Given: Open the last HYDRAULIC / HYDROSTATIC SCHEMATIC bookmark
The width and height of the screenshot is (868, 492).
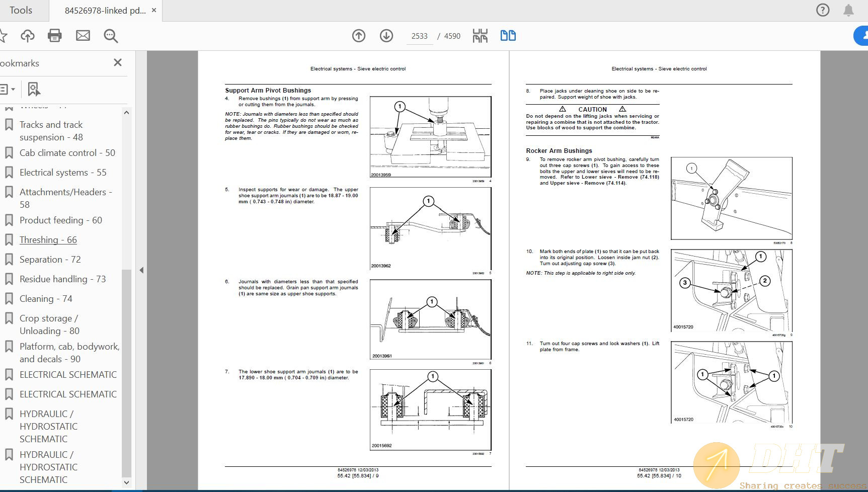Looking at the screenshot, I should point(48,467).
